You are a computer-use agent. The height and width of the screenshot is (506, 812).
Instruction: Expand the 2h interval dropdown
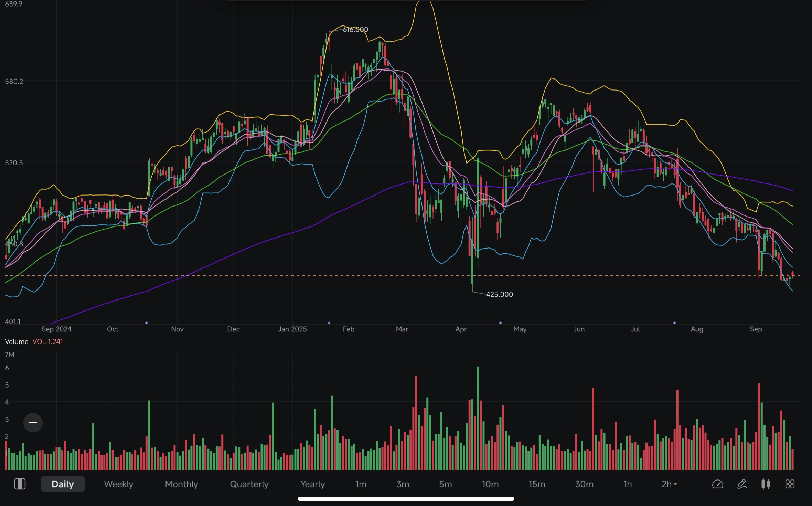(x=669, y=484)
